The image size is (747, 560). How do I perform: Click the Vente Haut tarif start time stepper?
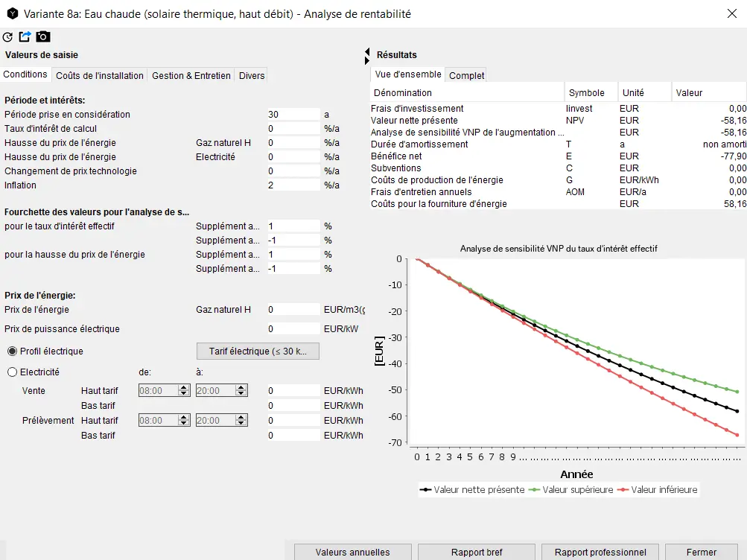(x=183, y=390)
